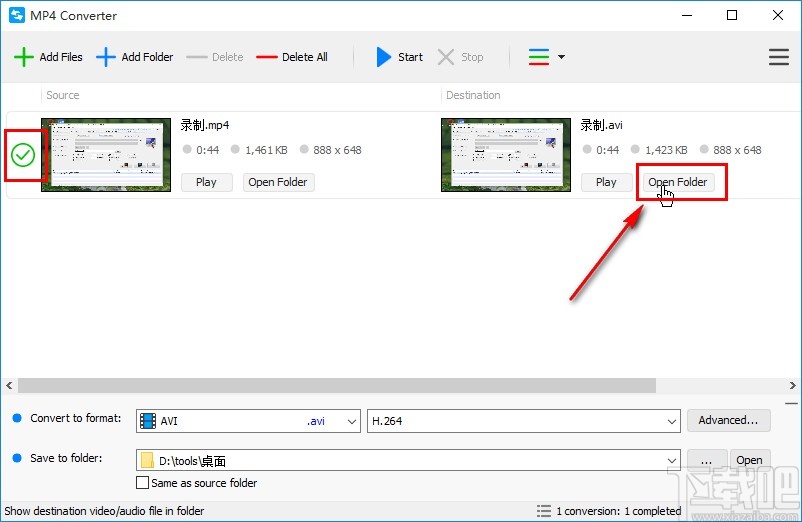
Task: Open Advanced conversion settings
Action: [729, 420]
